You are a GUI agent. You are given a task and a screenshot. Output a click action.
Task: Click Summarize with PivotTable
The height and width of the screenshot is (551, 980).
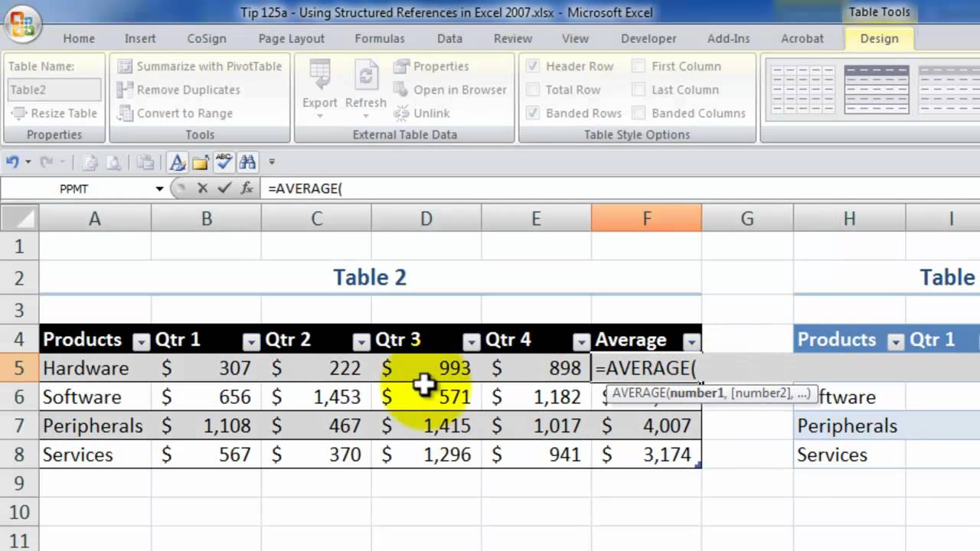[x=200, y=67]
